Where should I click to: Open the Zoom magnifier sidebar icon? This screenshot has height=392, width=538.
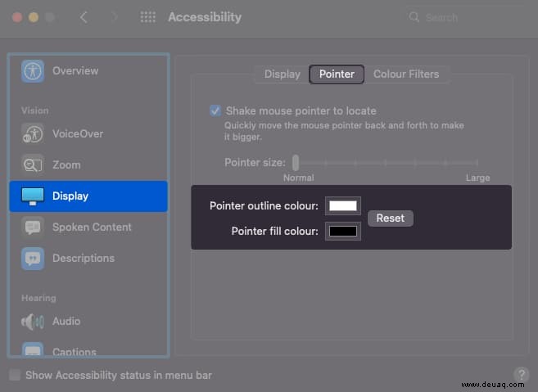click(x=33, y=165)
